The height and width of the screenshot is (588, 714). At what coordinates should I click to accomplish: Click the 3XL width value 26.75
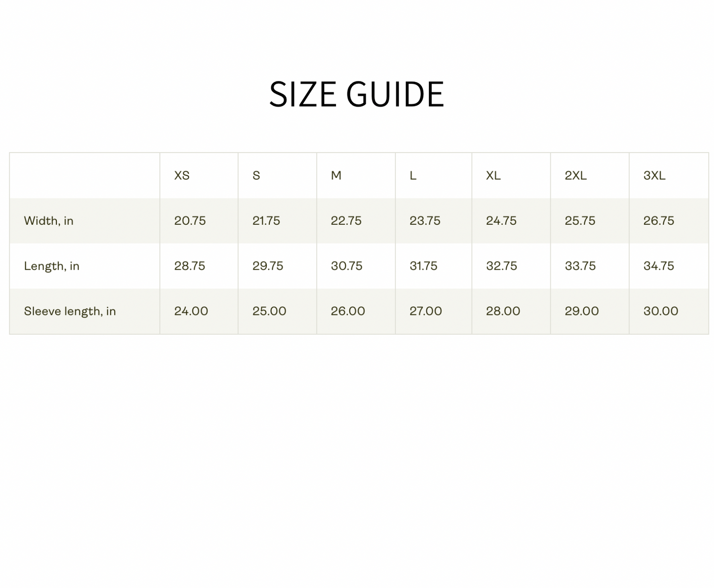click(659, 221)
